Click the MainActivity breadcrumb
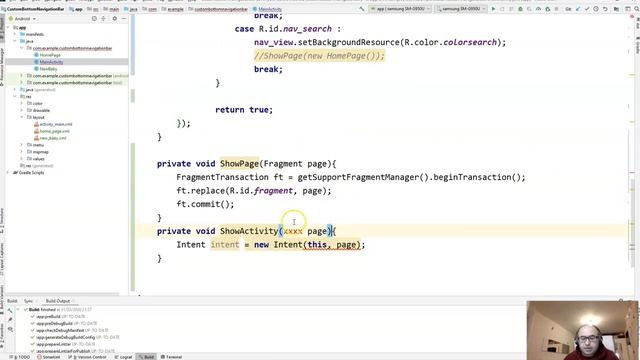Screen dimensions: 640x360 (x=267, y=9)
